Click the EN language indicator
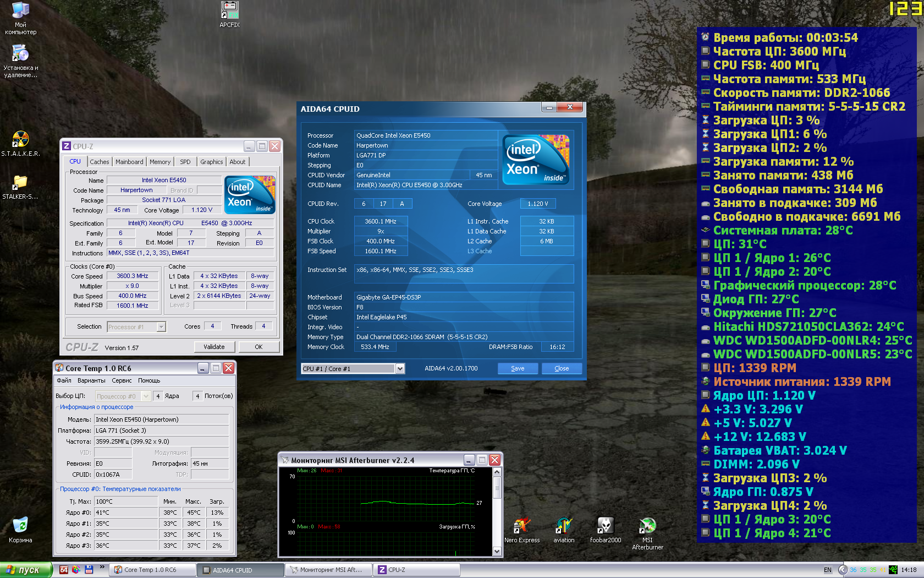This screenshot has width=924, height=578. 828,570
